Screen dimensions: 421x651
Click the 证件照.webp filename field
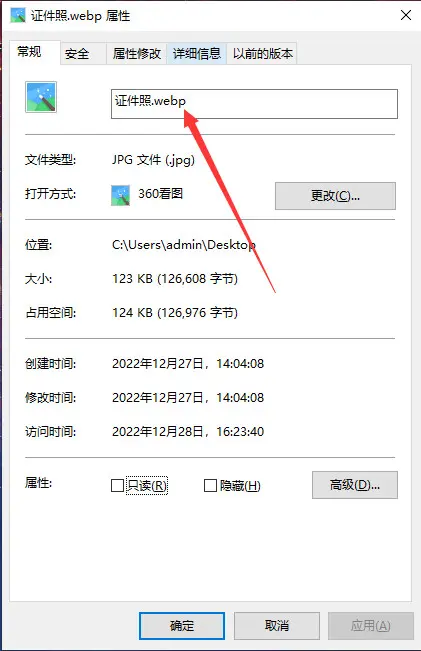point(254,104)
